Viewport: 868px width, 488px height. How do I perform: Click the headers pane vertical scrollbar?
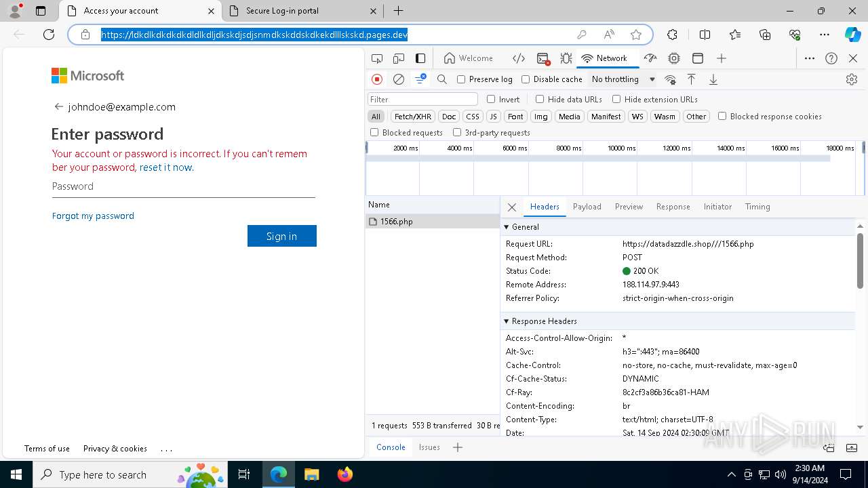pos(860,261)
